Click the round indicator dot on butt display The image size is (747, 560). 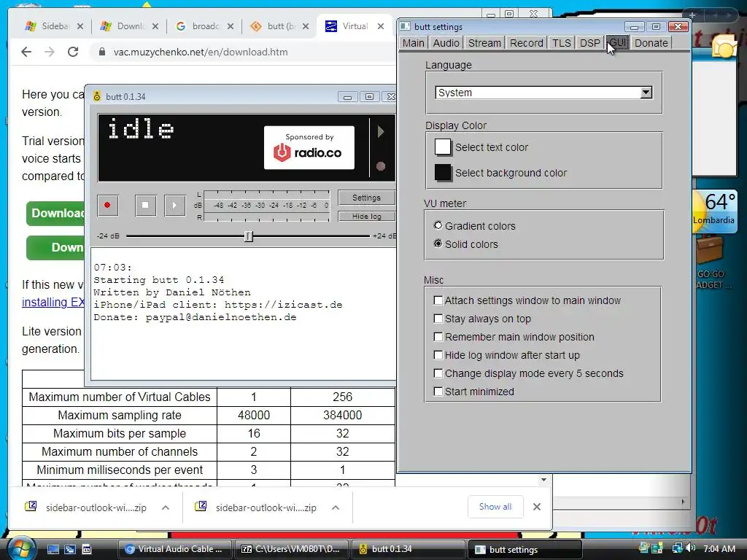[x=380, y=166]
